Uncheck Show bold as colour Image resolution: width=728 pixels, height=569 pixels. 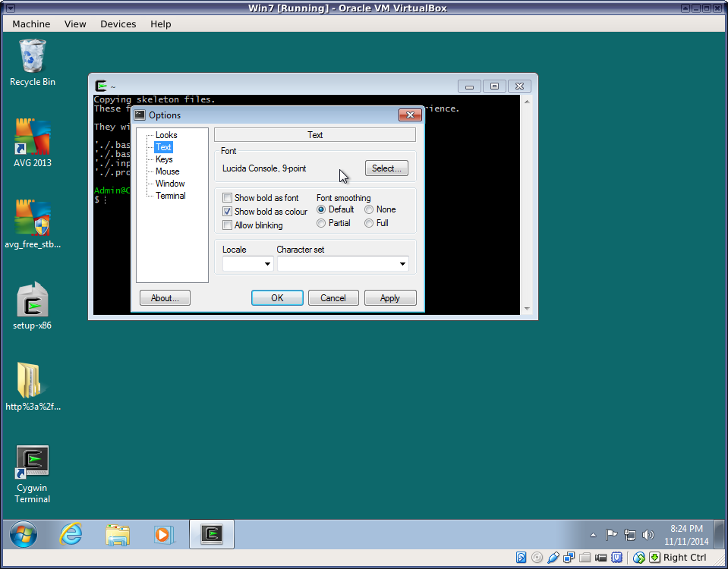[x=227, y=212]
